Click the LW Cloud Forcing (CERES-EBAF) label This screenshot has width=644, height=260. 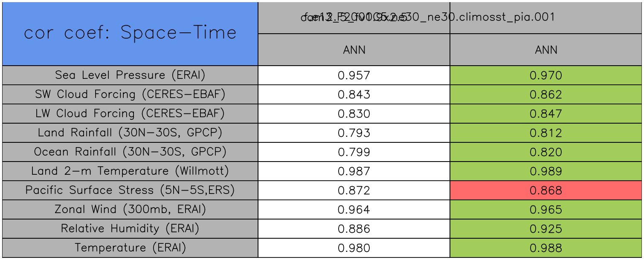(130, 114)
